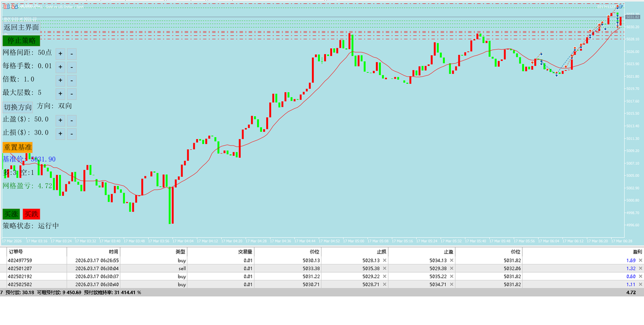Close order 402497759 with its X icon
The image size is (644, 325).
click(640, 261)
